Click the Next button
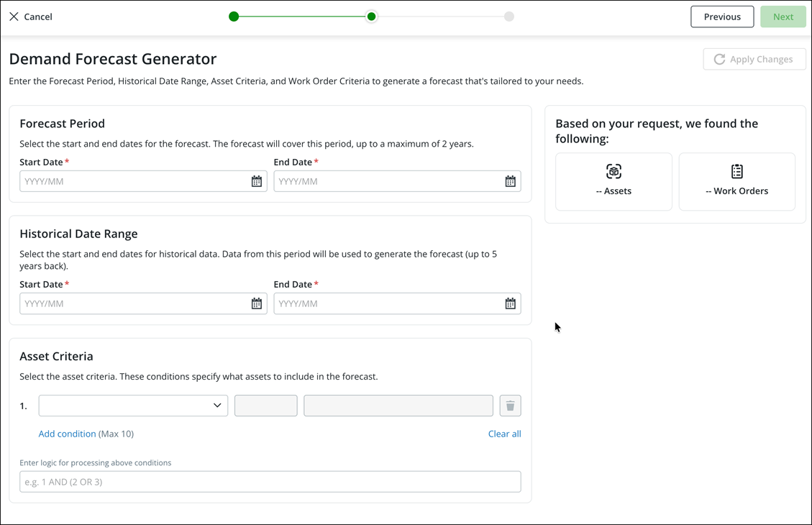Screen dimensions: 812x525 tap(783, 17)
